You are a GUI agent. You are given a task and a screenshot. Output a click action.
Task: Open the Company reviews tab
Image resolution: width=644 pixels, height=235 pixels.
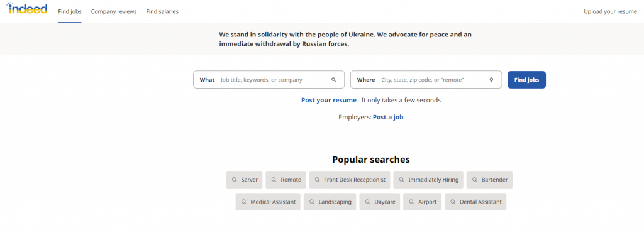tap(114, 11)
